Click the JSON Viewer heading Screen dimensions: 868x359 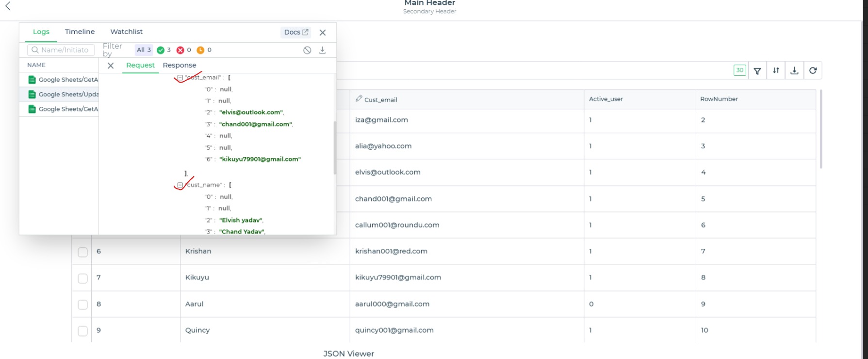348,354
